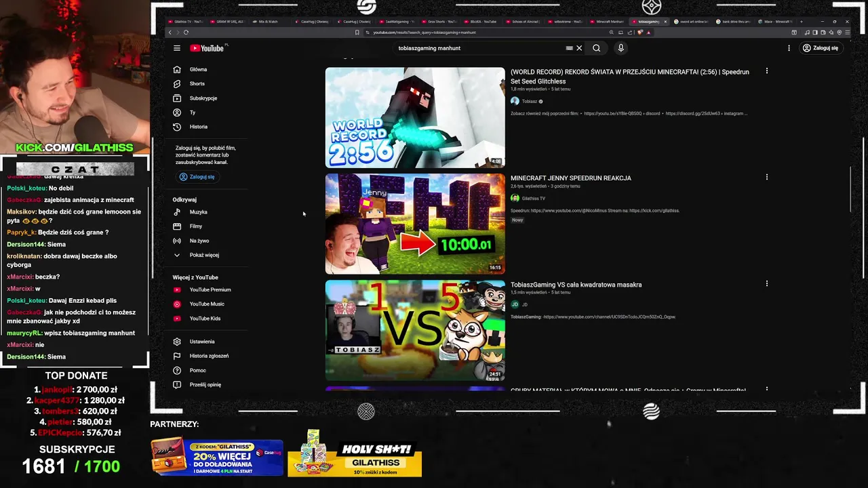Open Muzyka under Odkrywaj
This screenshot has height=488, width=868.
pyautogui.click(x=198, y=212)
